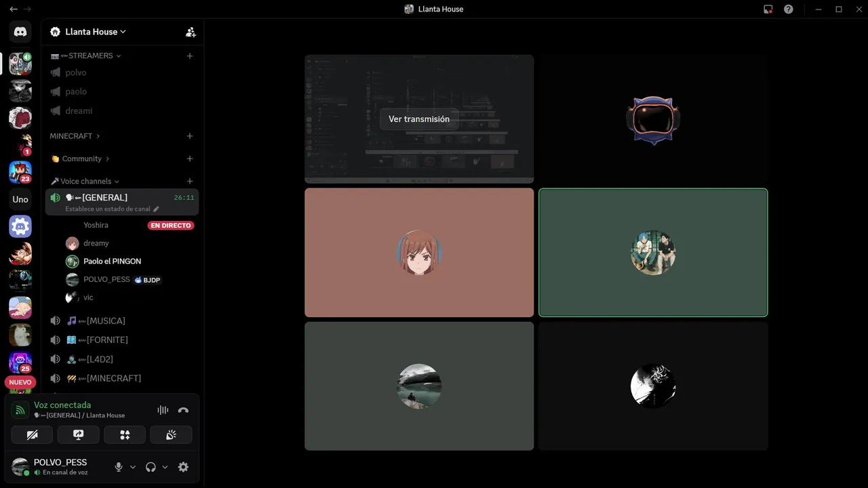Go back with the arrow in title bar
Image resolution: width=868 pixels, height=488 pixels.
coord(13,9)
